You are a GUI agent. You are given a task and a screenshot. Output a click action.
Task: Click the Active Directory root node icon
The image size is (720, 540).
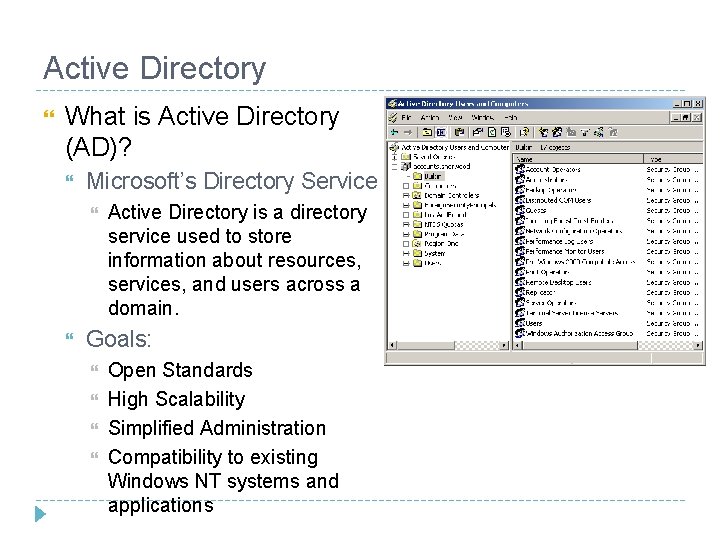tap(394, 147)
